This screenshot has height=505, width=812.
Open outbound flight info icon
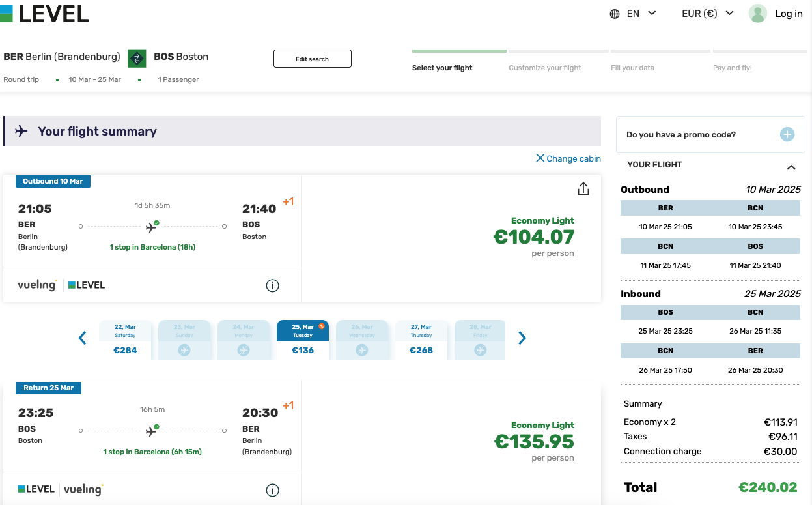pyautogui.click(x=273, y=285)
